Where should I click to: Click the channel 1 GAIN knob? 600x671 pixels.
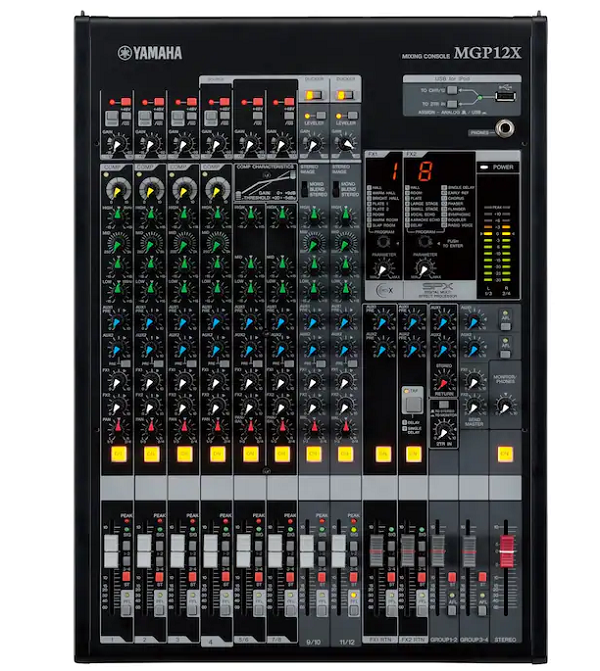pos(118,145)
